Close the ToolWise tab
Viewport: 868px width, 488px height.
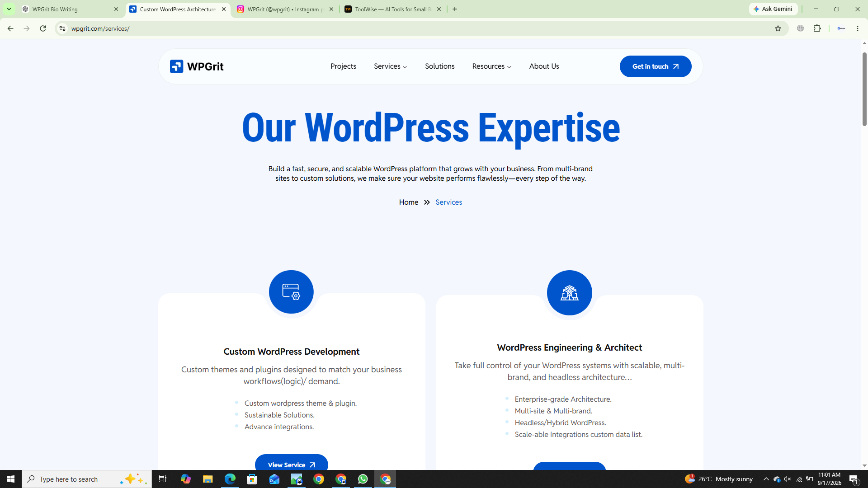pos(439,9)
